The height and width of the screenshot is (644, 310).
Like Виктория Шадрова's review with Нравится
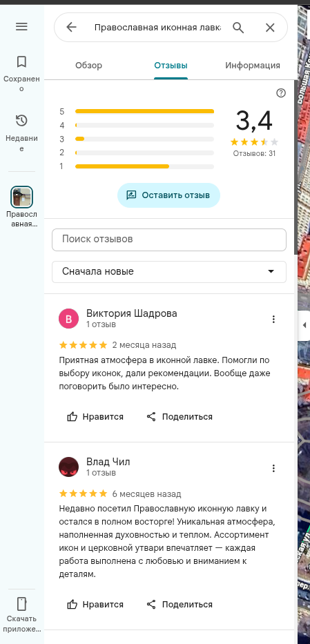[95, 416]
